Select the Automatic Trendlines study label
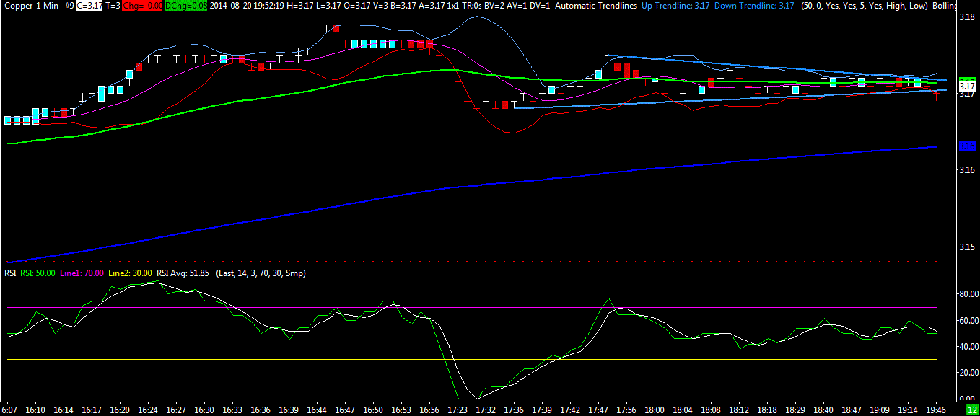This screenshot has width=980, height=416. point(596,5)
